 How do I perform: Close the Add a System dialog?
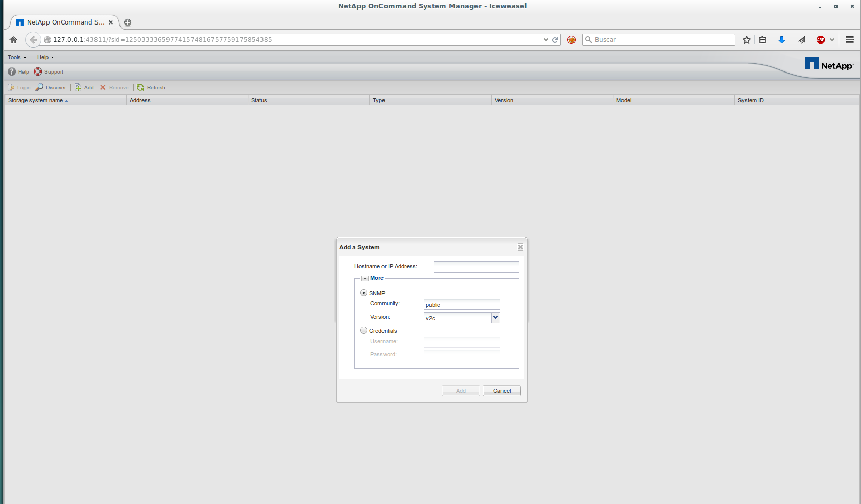[520, 247]
